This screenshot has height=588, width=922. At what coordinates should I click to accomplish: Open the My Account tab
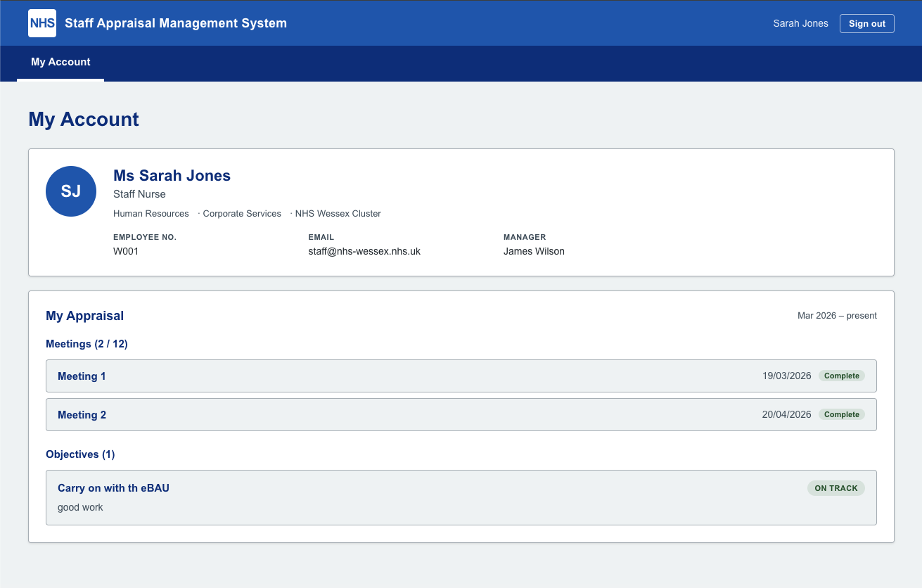(x=60, y=62)
